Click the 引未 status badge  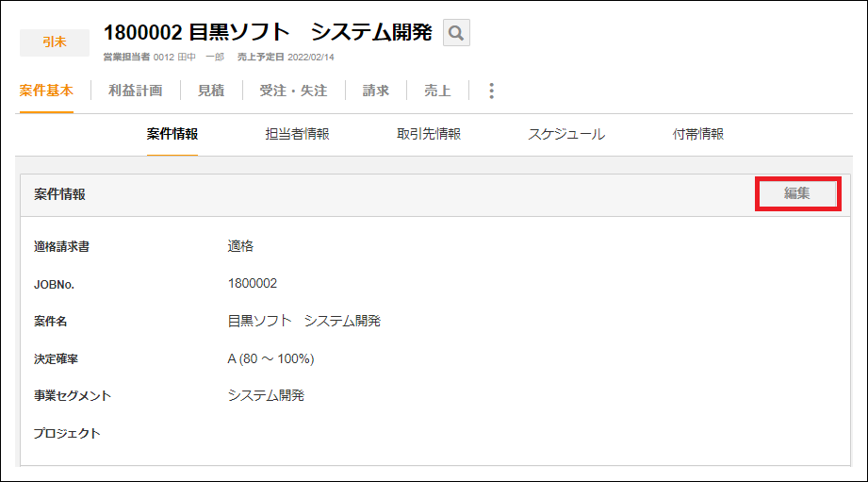tap(55, 42)
